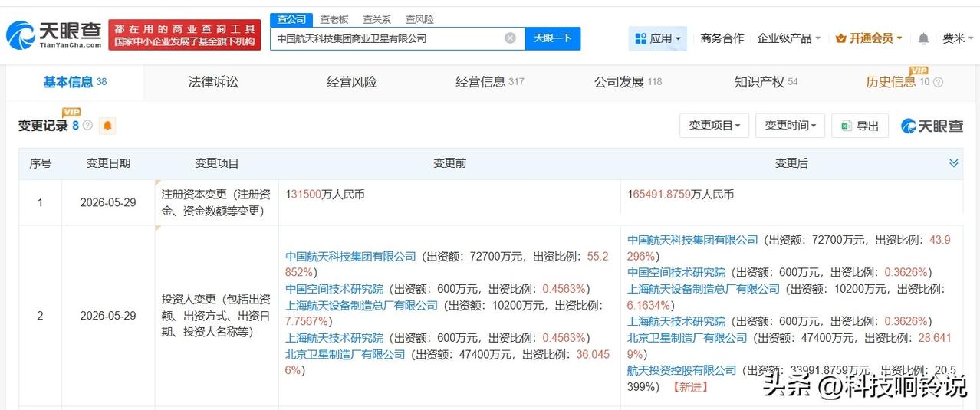Open the 应用 dropdown menu
The width and height of the screenshot is (980, 410).
(658, 38)
